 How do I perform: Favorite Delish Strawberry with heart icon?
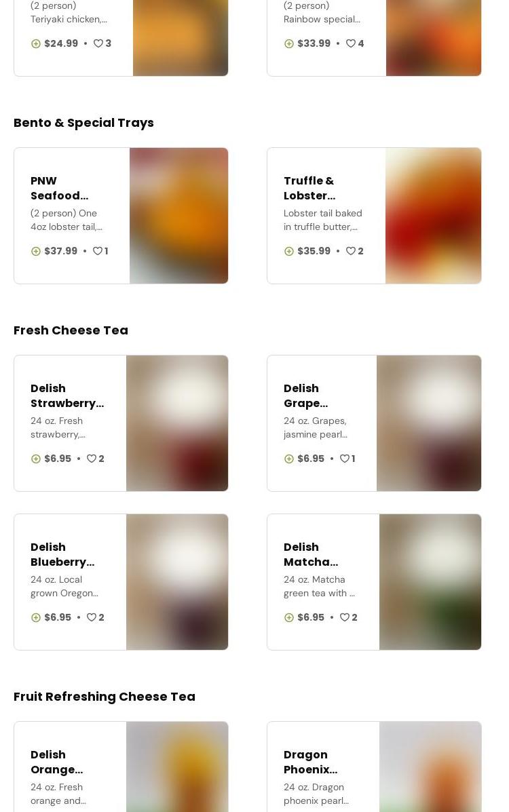[92, 459]
